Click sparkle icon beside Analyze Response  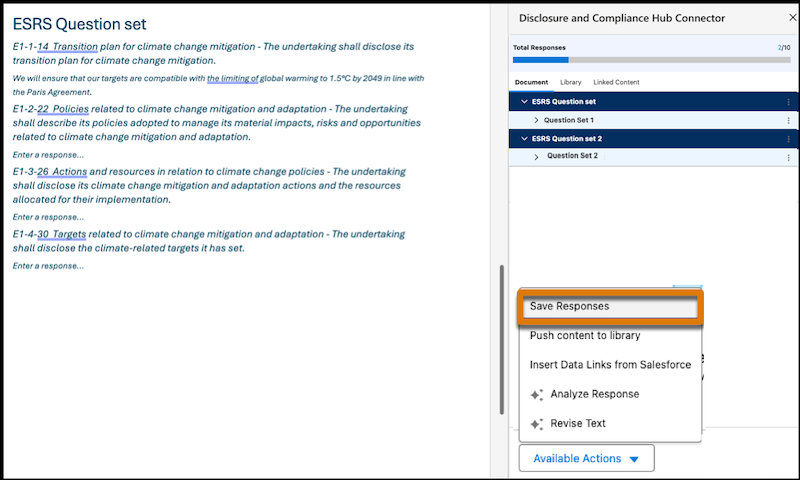pyautogui.click(x=537, y=395)
